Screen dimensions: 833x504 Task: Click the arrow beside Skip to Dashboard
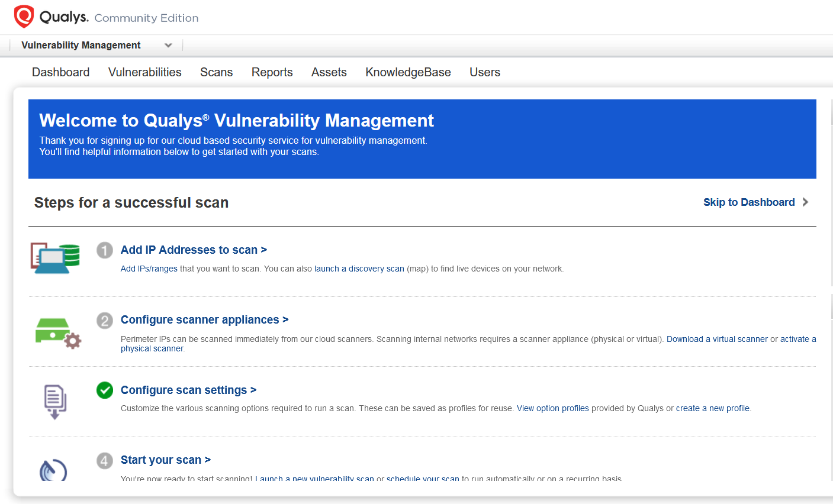pyautogui.click(x=805, y=202)
